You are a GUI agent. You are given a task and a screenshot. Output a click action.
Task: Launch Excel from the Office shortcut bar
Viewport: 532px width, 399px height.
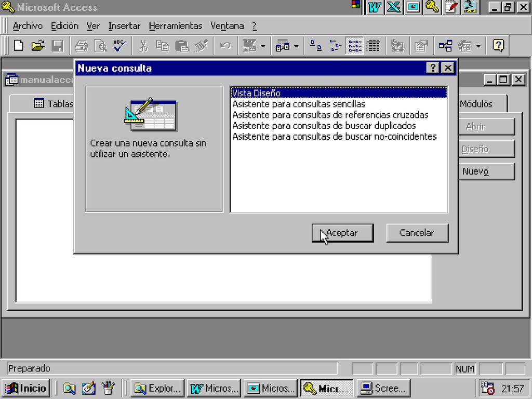394,7
